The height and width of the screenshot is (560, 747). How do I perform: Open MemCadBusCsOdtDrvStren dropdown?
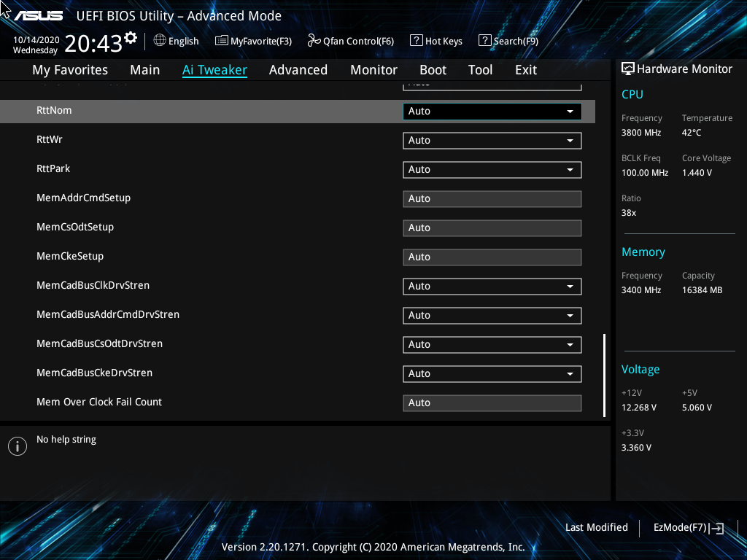click(x=492, y=345)
